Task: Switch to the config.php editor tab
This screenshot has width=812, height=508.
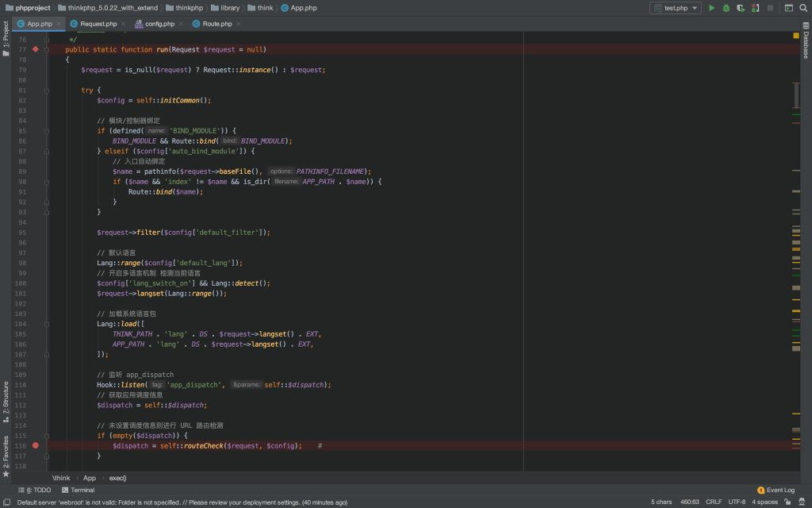Action: point(159,24)
